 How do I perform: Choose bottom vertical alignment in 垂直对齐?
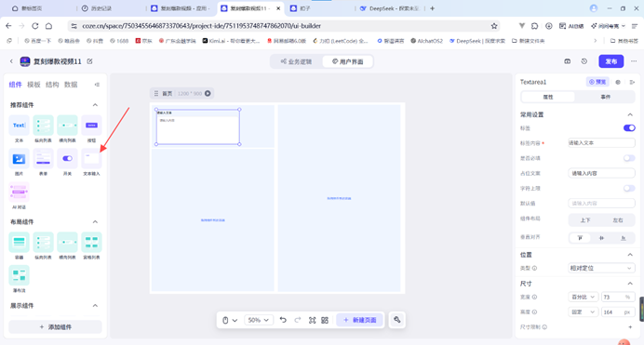point(623,238)
